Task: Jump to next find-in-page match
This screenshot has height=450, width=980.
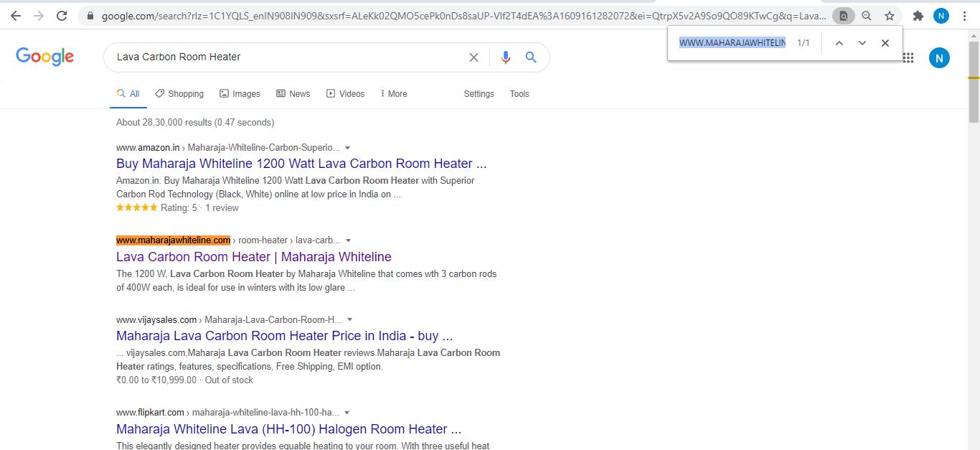Action: [x=862, y=43]
